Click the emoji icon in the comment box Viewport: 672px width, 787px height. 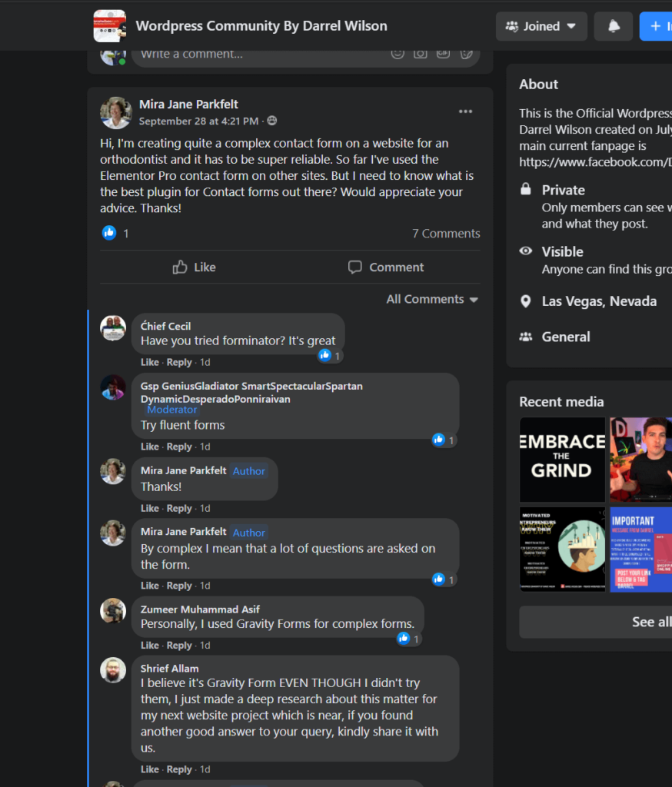(x=398, y=53)
